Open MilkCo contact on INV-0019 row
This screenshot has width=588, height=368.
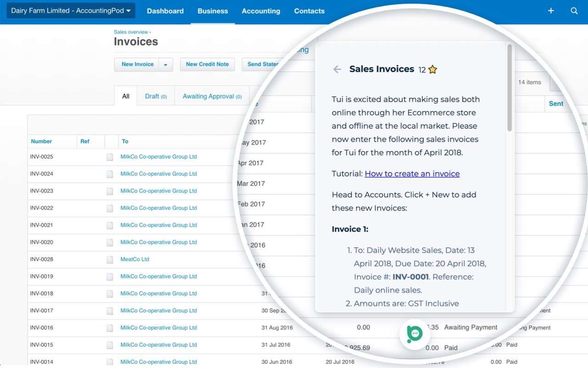tap(158, 276)
